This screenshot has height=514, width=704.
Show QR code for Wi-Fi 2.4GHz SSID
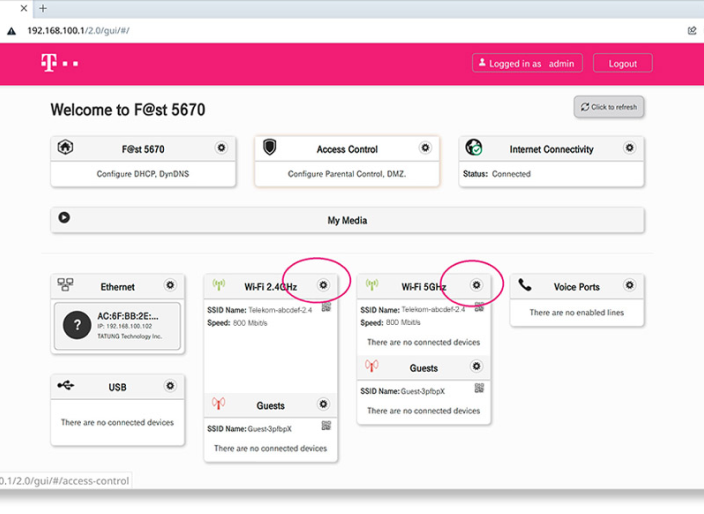point(326,308)
